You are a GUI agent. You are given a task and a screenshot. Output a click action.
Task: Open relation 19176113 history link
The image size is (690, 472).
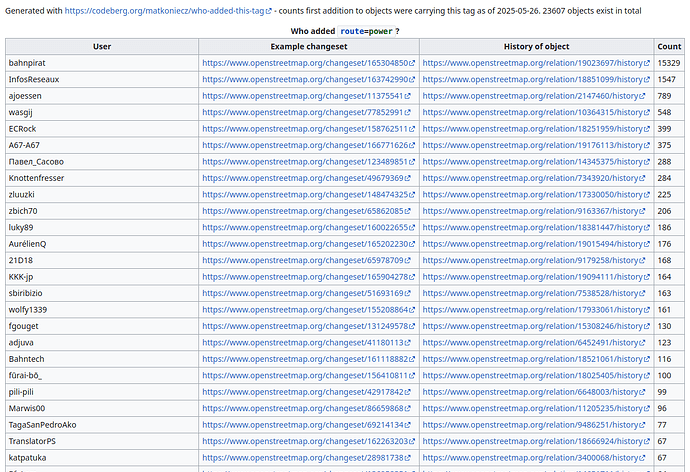tap(536, 145)
